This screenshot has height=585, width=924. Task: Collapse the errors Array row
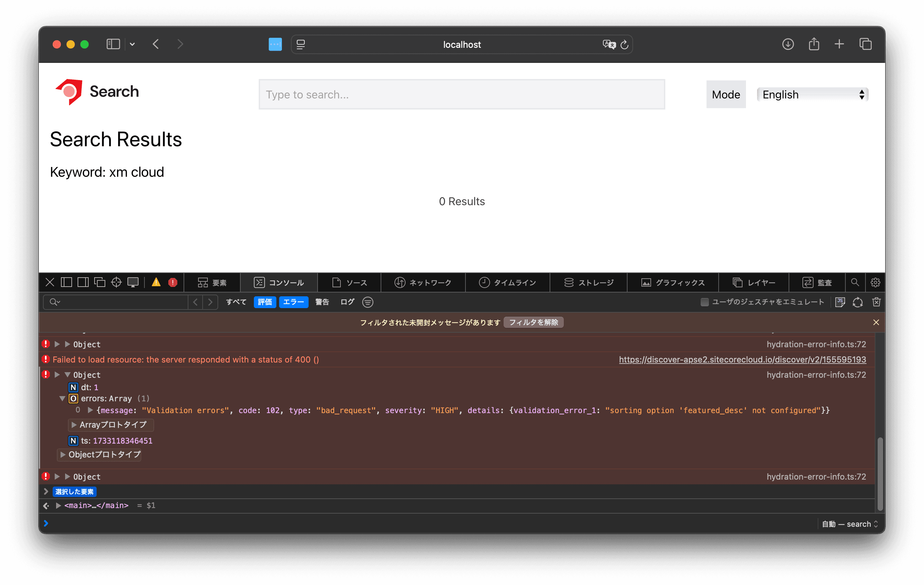(62, 399)
